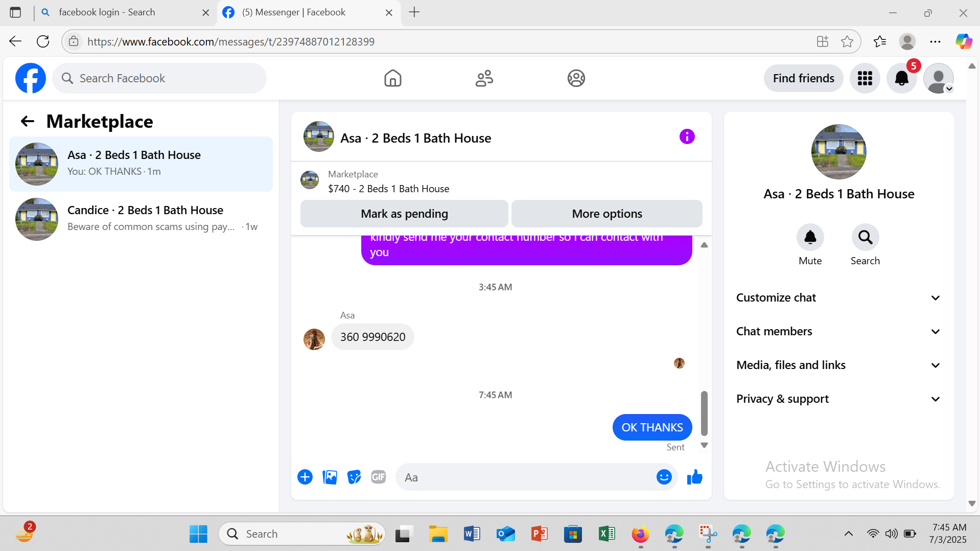Image resolution: width=980 pixels, height=551 pixels.
Task: Attach a photo using the image icon
Action: click(330, 477)
